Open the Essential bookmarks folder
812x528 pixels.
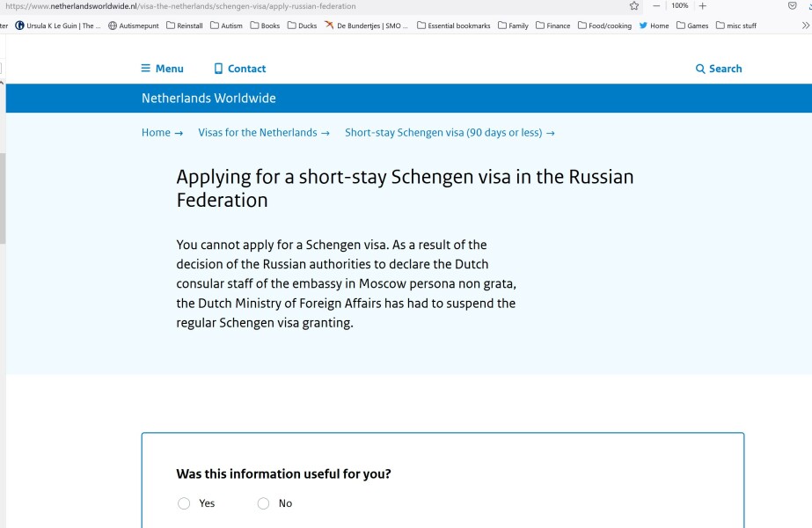[453, 26]
